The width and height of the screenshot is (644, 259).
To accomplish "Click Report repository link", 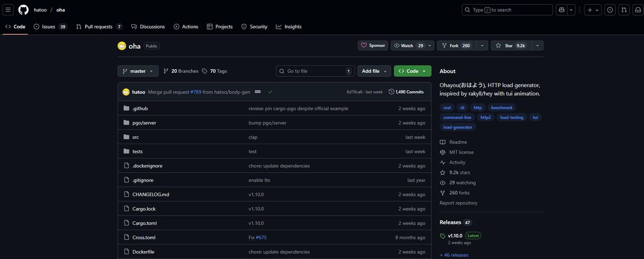I will (458, 203).
